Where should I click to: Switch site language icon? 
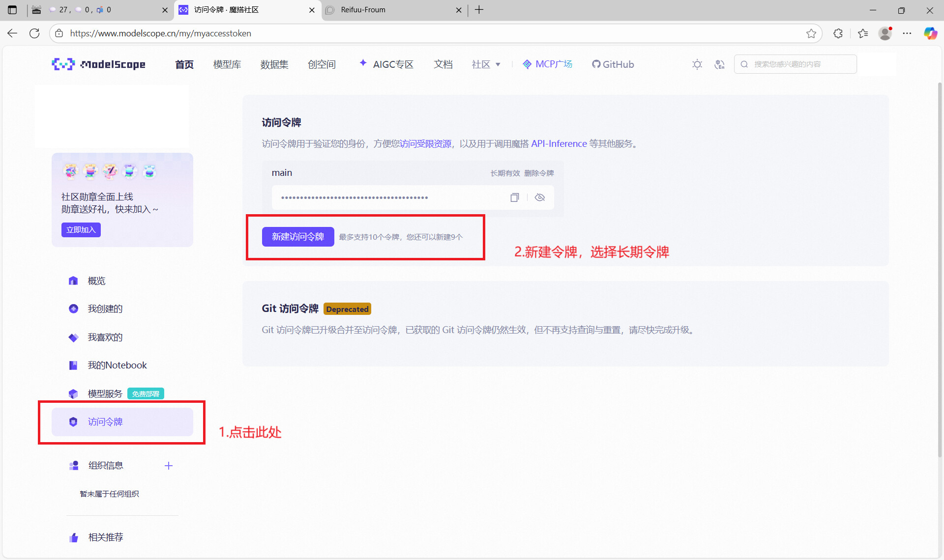(x=719, y=64)
